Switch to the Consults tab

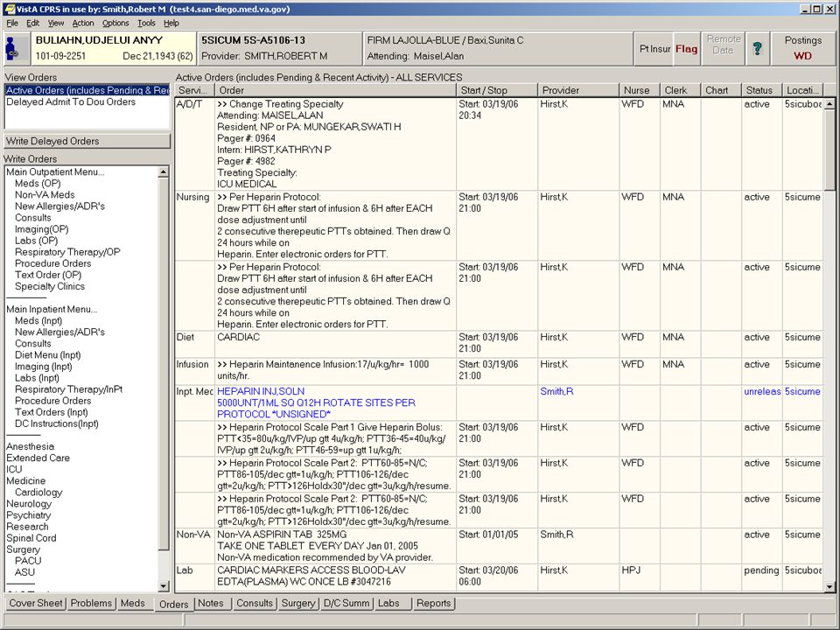pos(255,603)
